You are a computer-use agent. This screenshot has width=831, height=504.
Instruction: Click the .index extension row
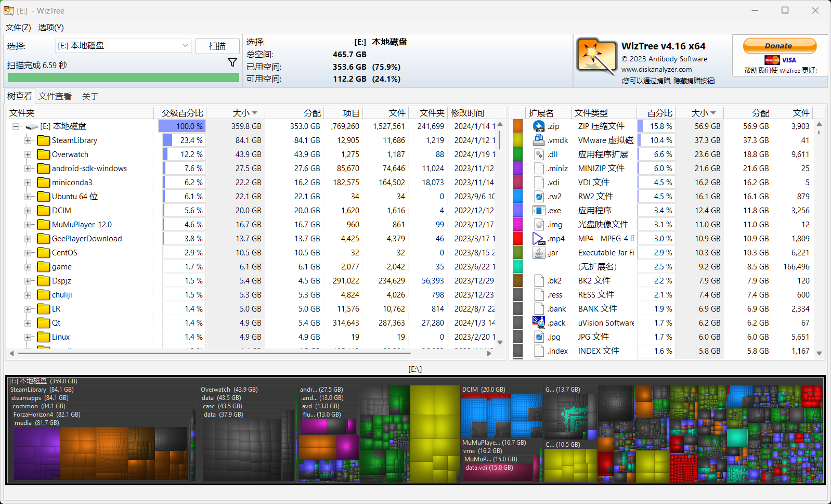pos(663,351)
